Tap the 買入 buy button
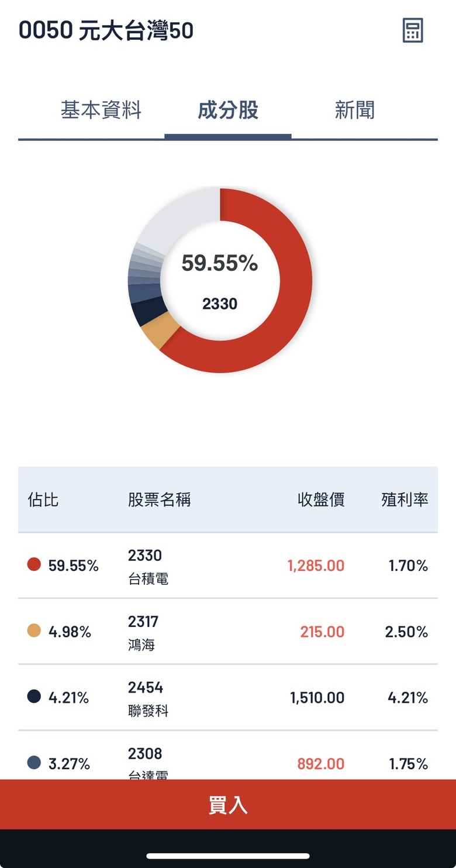 coord(228,805)
